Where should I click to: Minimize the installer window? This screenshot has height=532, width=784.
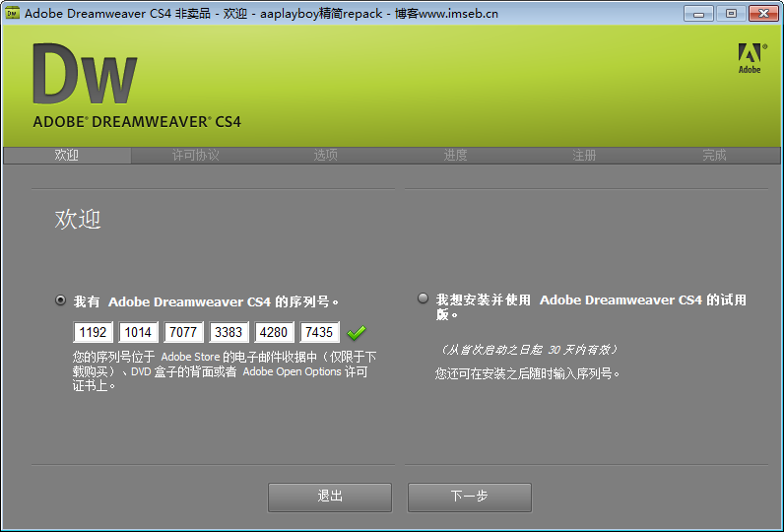[698, 13]
